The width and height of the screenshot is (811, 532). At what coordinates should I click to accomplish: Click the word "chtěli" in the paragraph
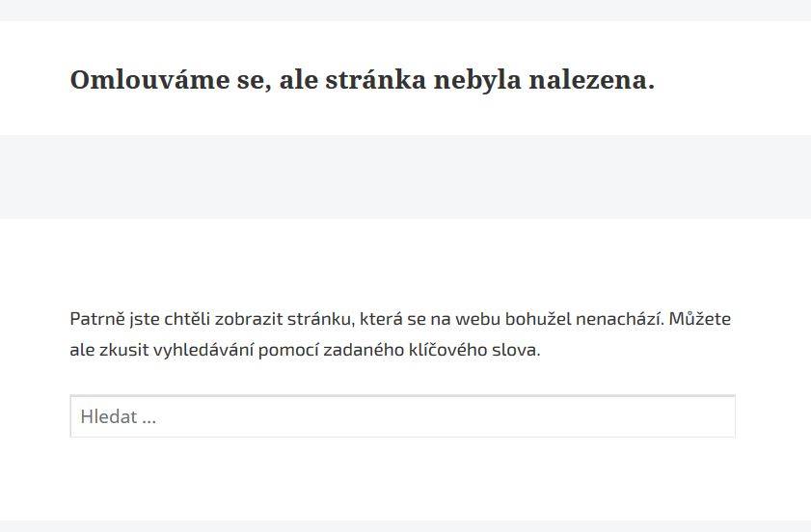pyautogui.click(x=187, y=319)
